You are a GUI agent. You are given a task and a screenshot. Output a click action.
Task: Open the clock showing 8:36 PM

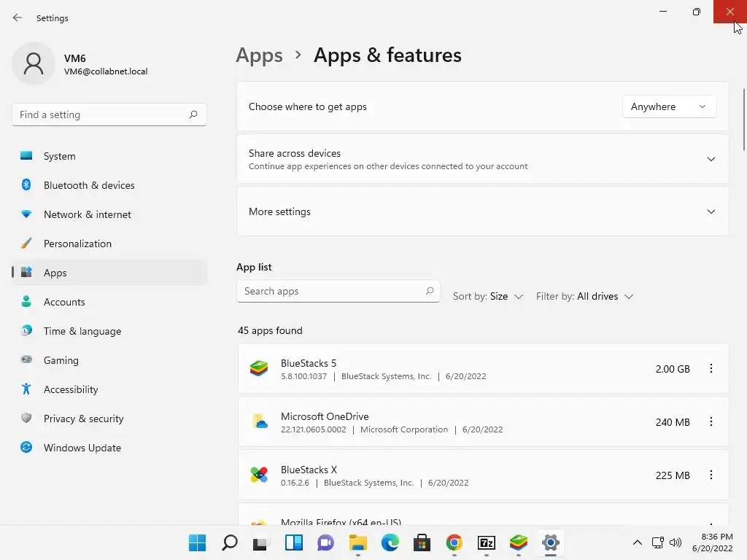(x=712, y=542)
